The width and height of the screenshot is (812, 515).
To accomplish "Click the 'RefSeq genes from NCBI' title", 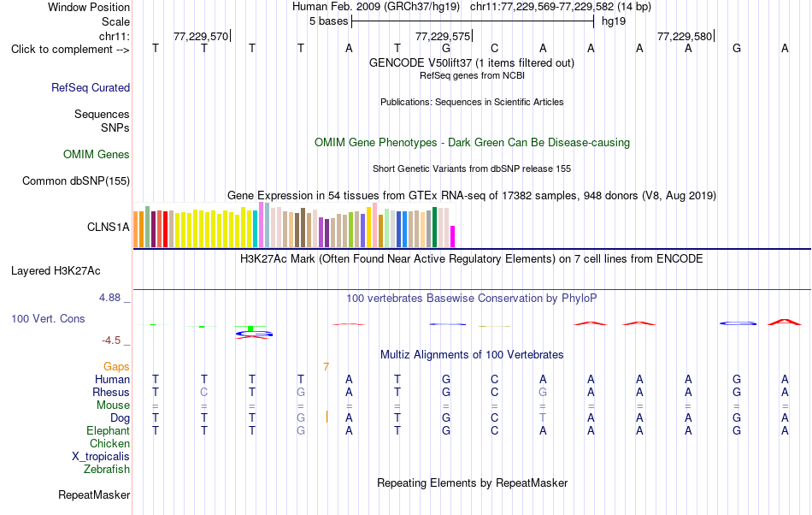I will [472, 75].
